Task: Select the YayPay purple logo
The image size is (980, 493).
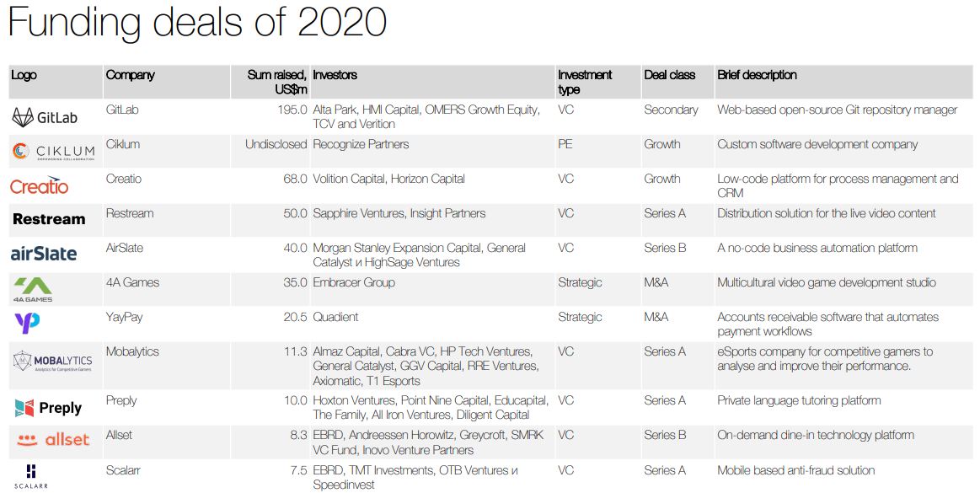Action: (27, 323)
